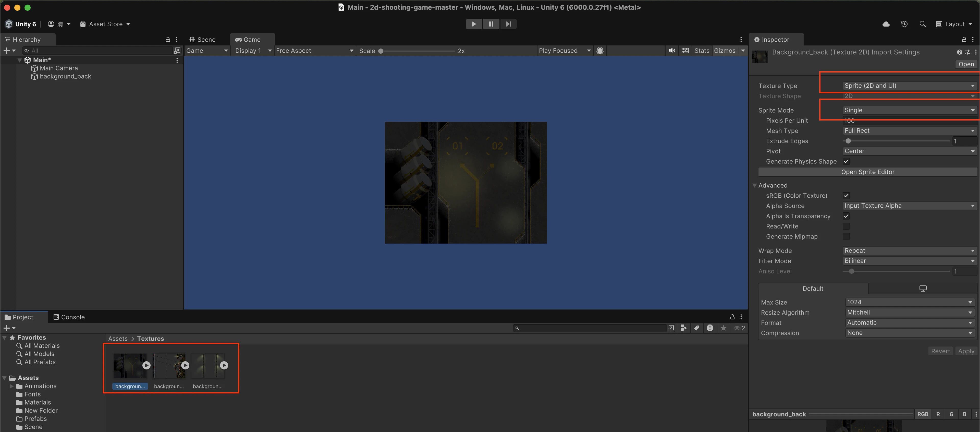Switch to the Scene tab
The width and height of the screenshot is (980, 432).
(x=203, y=40)
